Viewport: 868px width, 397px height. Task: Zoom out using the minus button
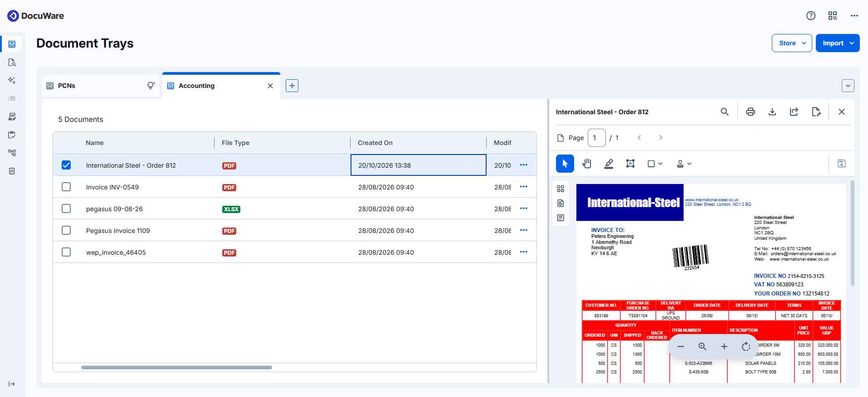pyautogui.click(x=681, y=347)
